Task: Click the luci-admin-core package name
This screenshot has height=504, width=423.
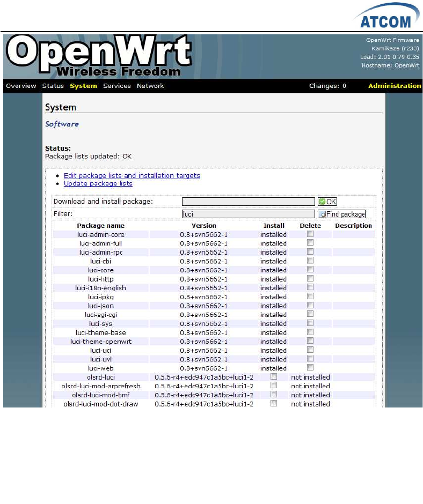Action: [x=101, y=235]
